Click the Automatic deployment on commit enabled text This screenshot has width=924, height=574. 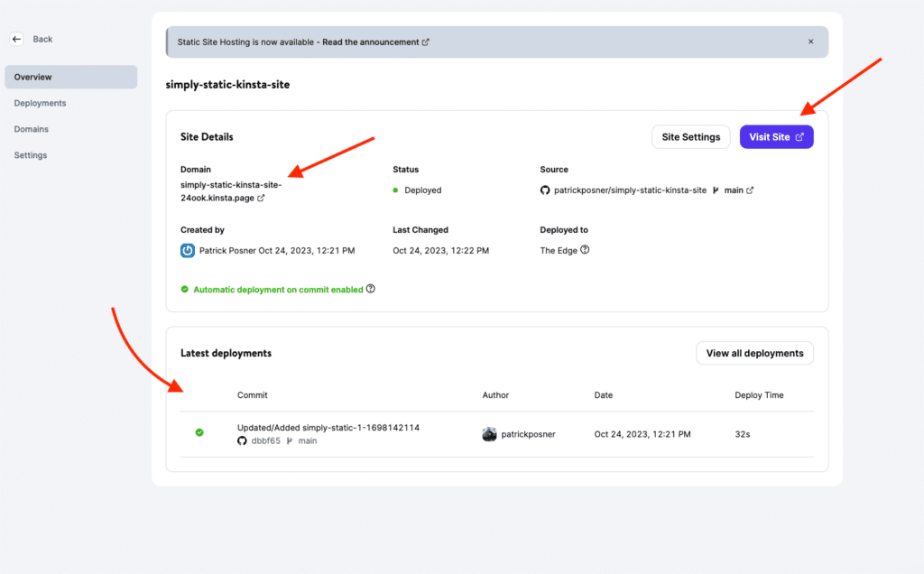click(278, 290)
